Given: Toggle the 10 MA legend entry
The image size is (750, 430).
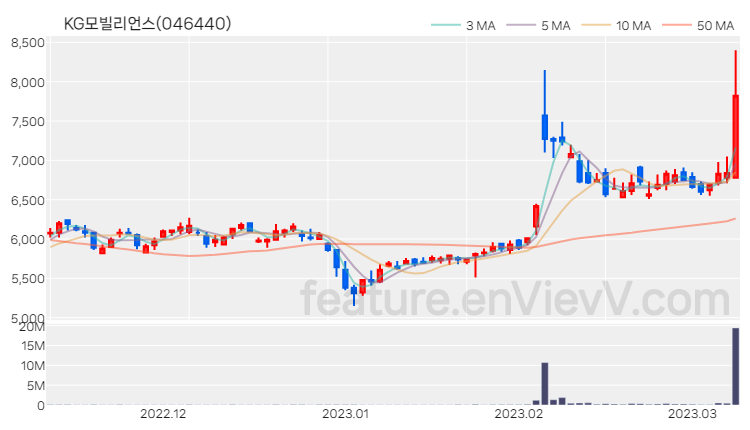Looking at the screenshot, I should pyautogui.click(x=617, y=25).
